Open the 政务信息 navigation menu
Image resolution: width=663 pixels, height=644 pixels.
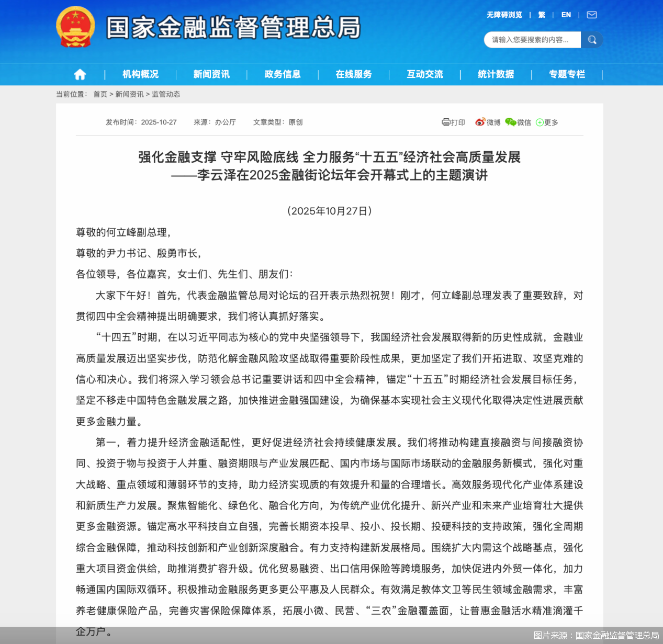tap(282, 74)
